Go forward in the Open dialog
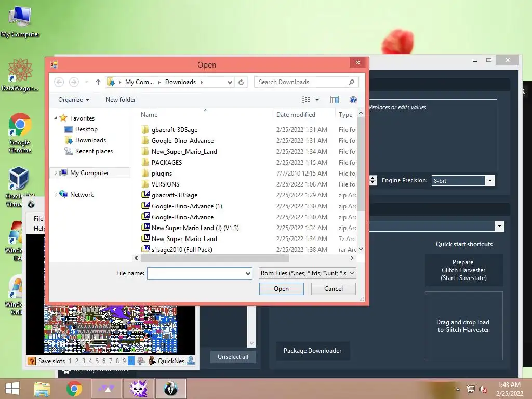Image resolution: width=532 pixels, height=399 pixels. pyautogui.click(x=74, y=82)
